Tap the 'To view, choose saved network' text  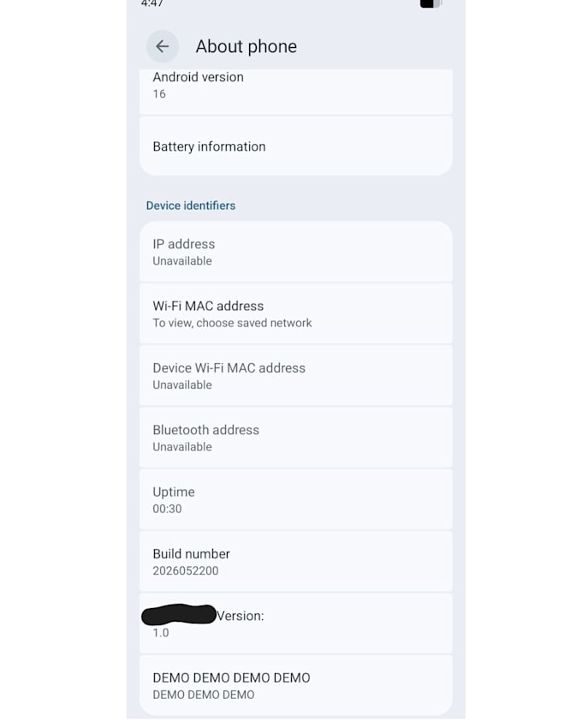pyautogui.click(x=232, y=323)
